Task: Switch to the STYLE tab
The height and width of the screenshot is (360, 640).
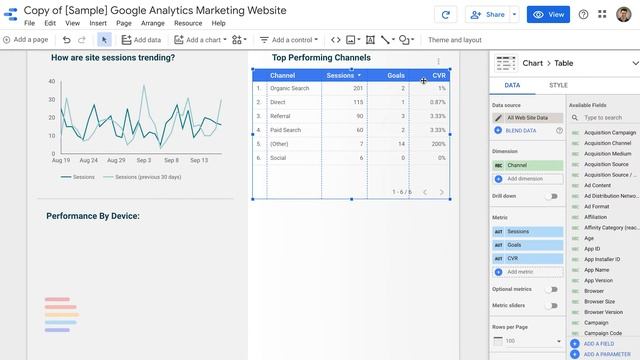Action: click(558, 85)
